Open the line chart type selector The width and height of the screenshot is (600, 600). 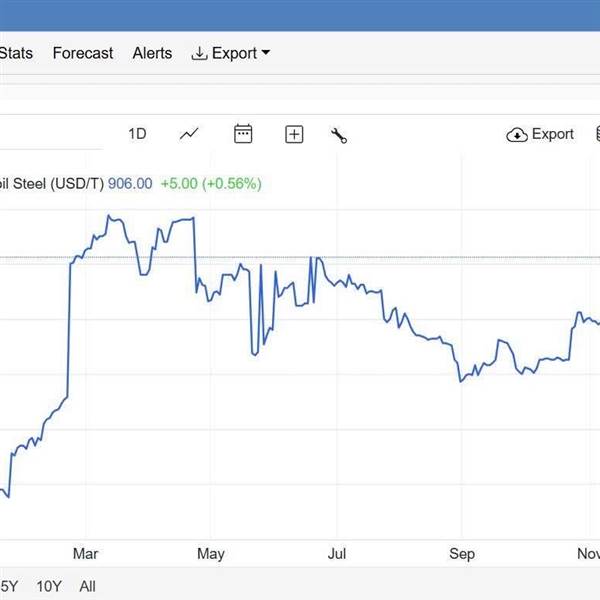pos(189,134)
